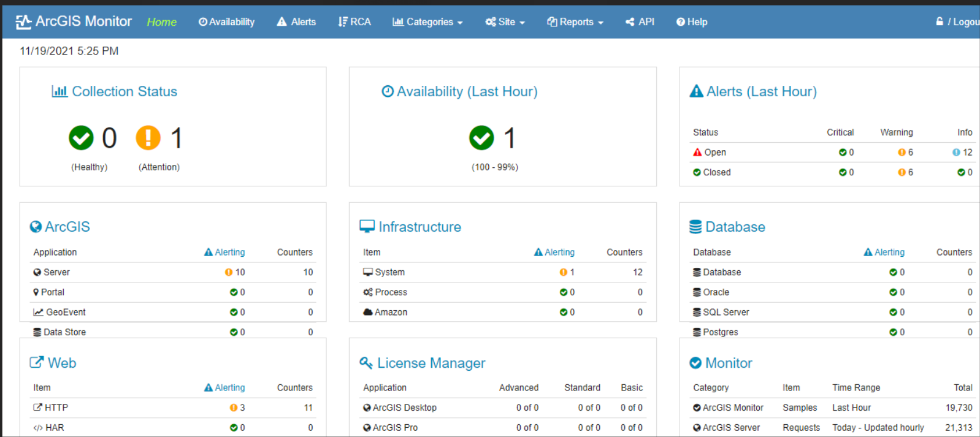Select the Amazon infrastructure row
The width and height of the screenshot is (980, 437).
503,312
